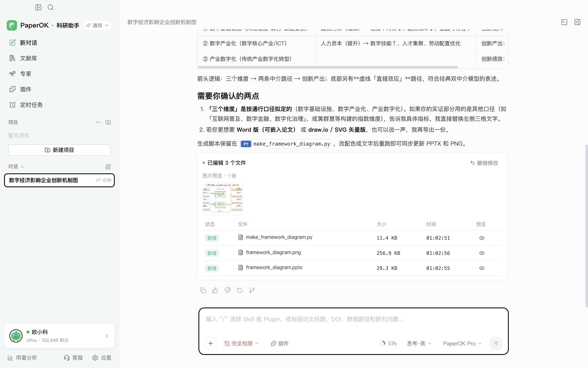
Task: Open the 思考·高 thinking level dropdown
Action: [x=419, y=343]
